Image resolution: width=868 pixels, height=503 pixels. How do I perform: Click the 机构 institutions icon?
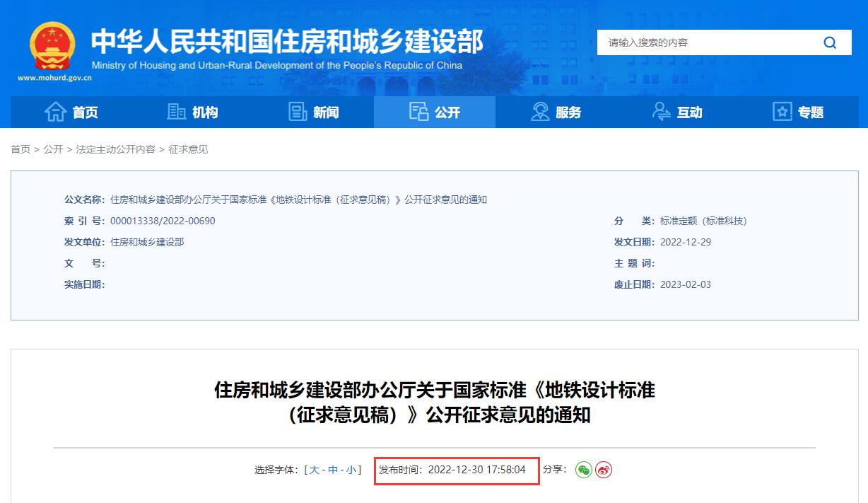[175, 112]
